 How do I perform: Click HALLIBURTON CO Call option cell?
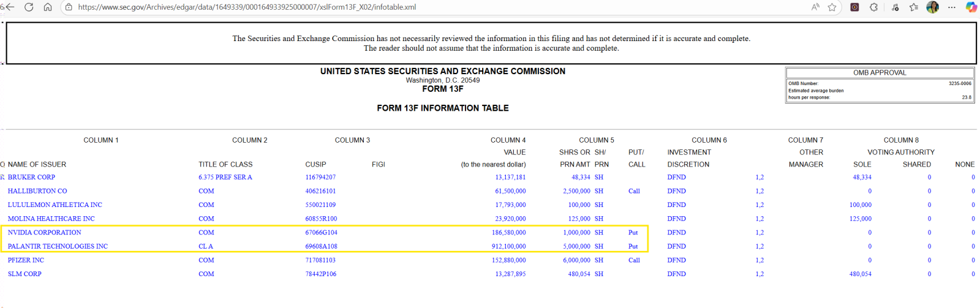[x=634, y=191]
